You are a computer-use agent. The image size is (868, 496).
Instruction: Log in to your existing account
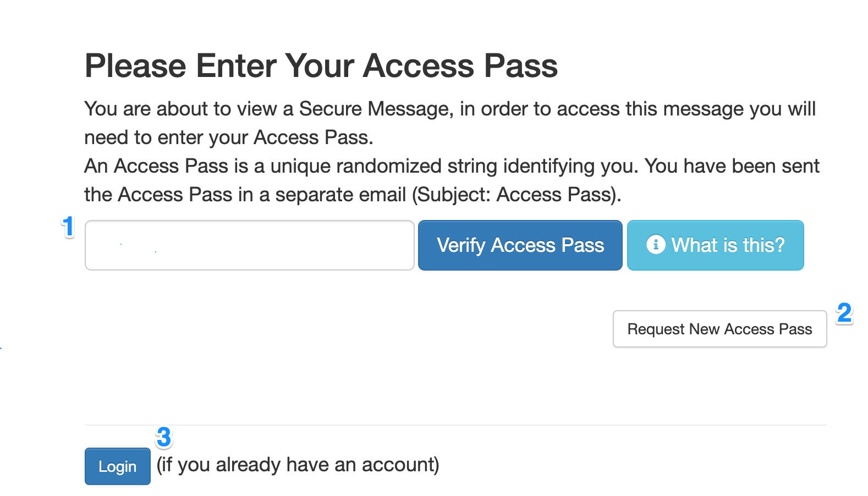click(117, 466)
